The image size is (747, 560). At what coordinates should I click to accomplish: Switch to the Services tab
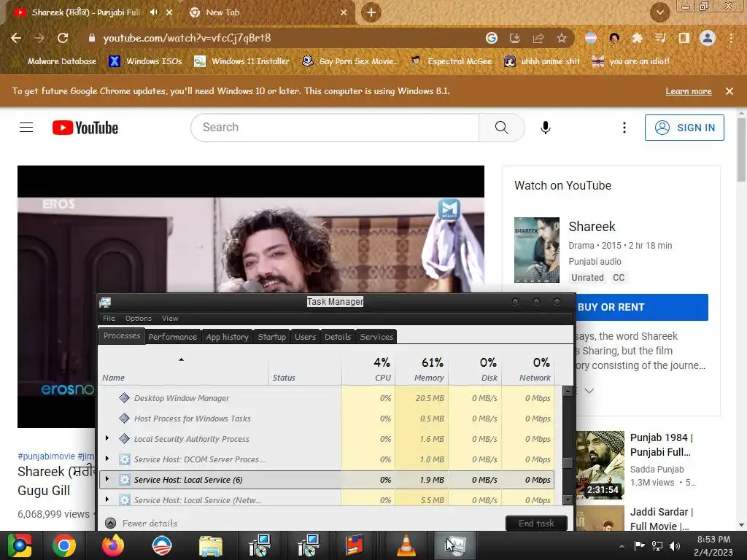[x=376, y=337]
